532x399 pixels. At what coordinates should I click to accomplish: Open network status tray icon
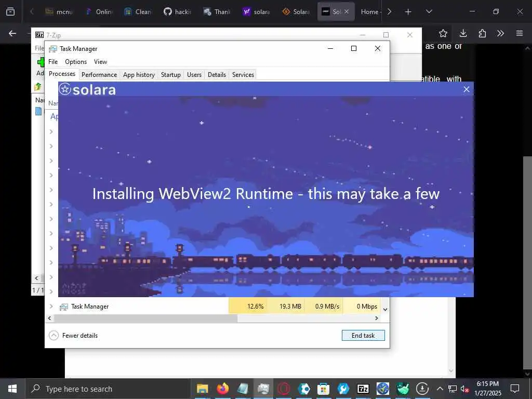coord(453,389)
